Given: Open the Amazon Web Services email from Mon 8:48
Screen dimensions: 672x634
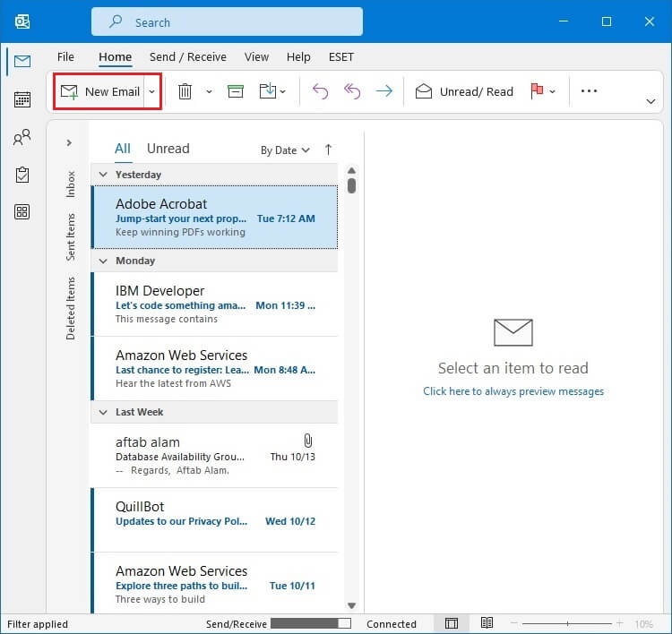Looking at the screenshot, I should (214, 368).
